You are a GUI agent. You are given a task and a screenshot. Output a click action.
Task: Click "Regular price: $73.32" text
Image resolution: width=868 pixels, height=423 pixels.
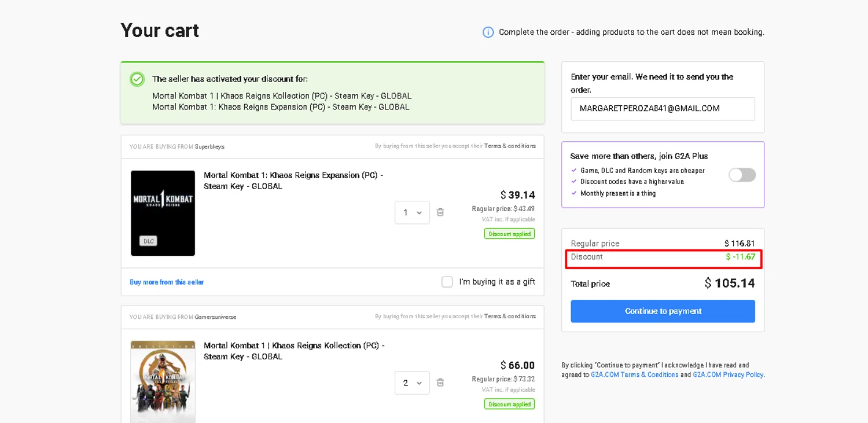pos(503,379)
